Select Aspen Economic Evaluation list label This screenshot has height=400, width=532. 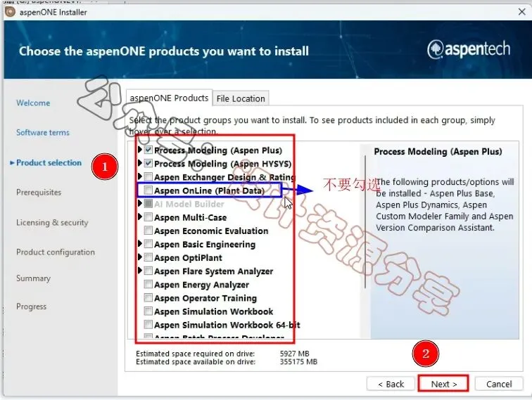[x=211, y=231]
